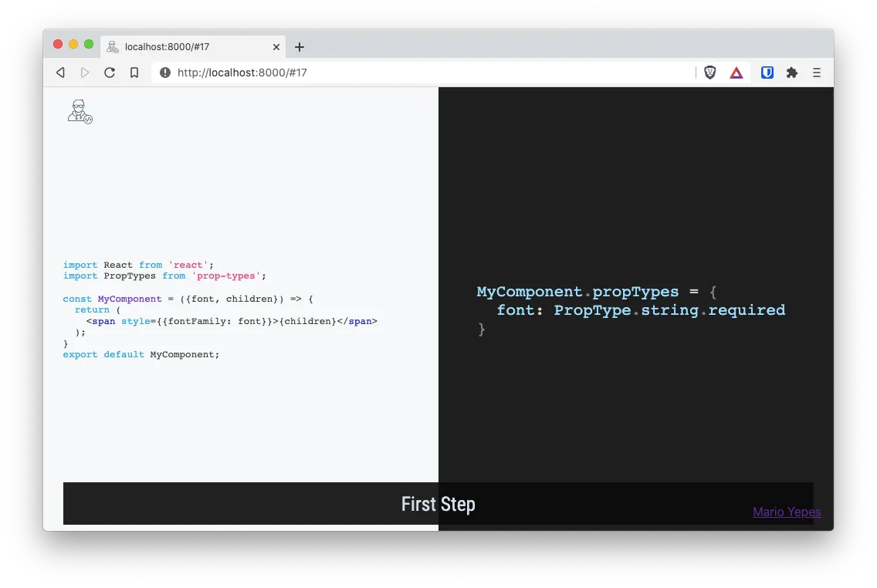
Task: Bookmark this page using the bookmark icon
Action: [134, 73]
